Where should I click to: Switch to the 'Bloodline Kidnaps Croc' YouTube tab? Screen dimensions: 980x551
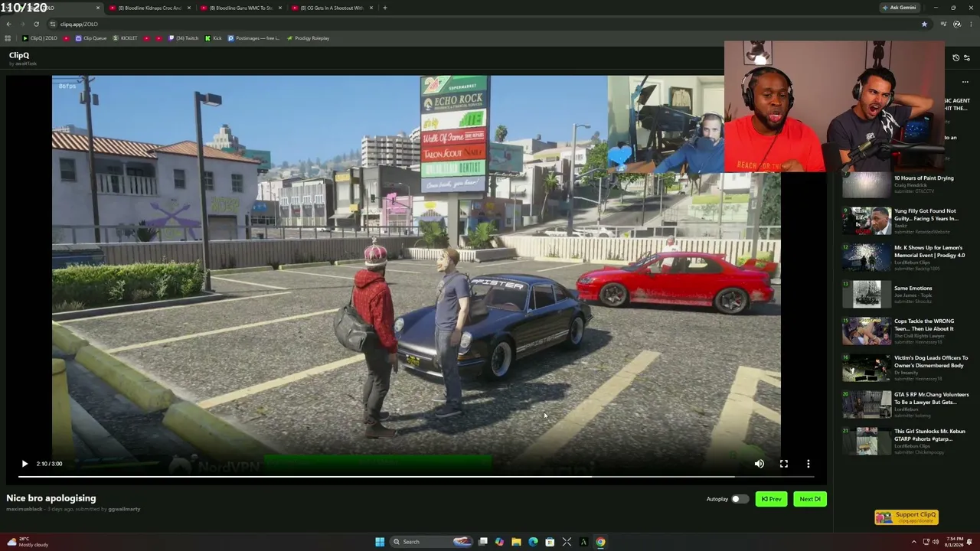[149, 8]
